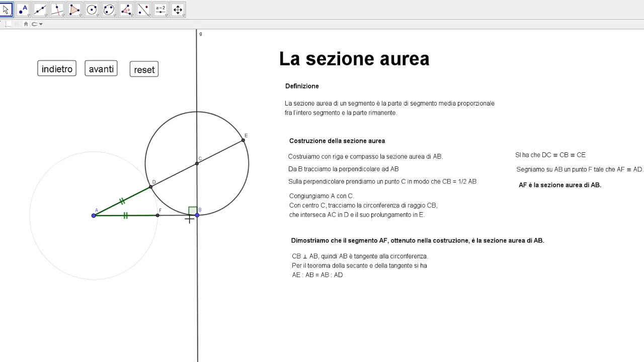Click text 'Congiungiamo A con C.'
Image resolution: width=644 pixels, height=362 pixels.
pos(321,196)
